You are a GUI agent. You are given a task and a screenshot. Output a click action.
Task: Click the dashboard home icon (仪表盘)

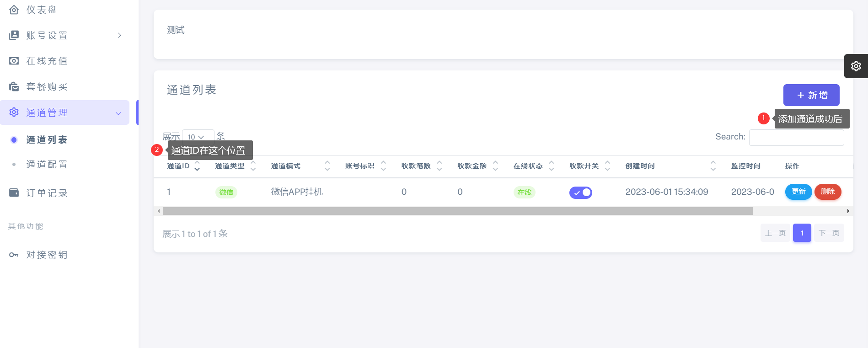pos(14,10)
